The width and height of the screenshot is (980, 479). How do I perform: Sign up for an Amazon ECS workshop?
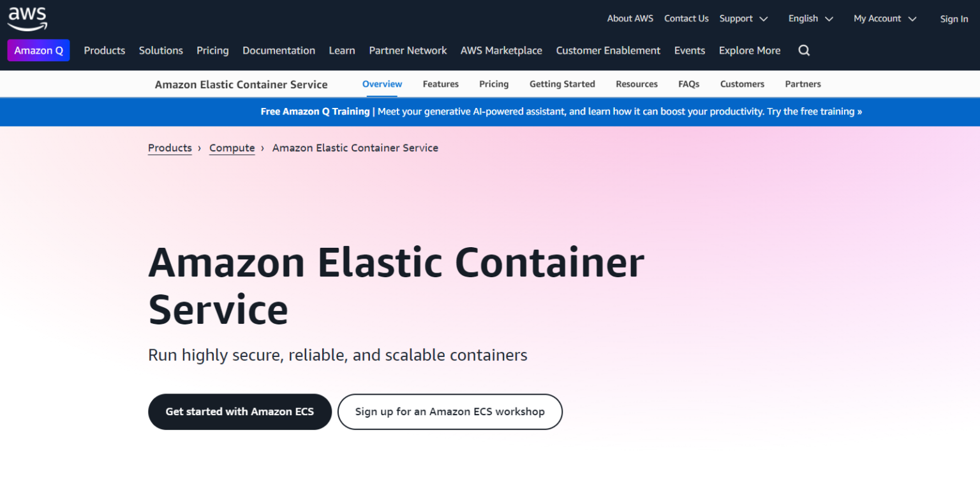[450, 411]
